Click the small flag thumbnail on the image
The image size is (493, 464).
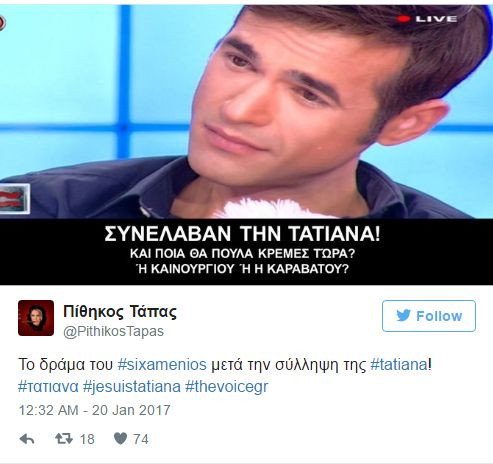click(15, 199)
